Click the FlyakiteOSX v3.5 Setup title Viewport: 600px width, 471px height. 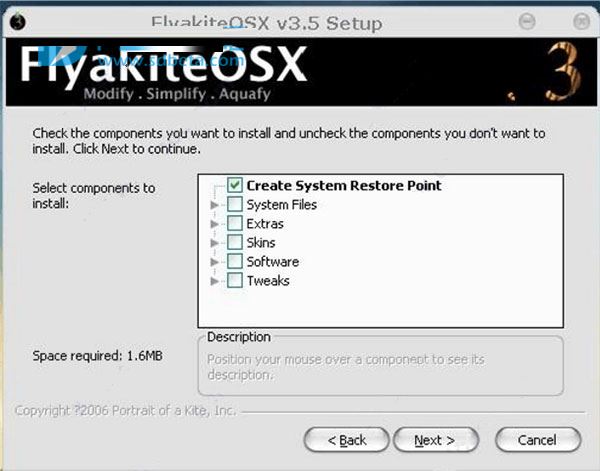[x=267, y=23]
